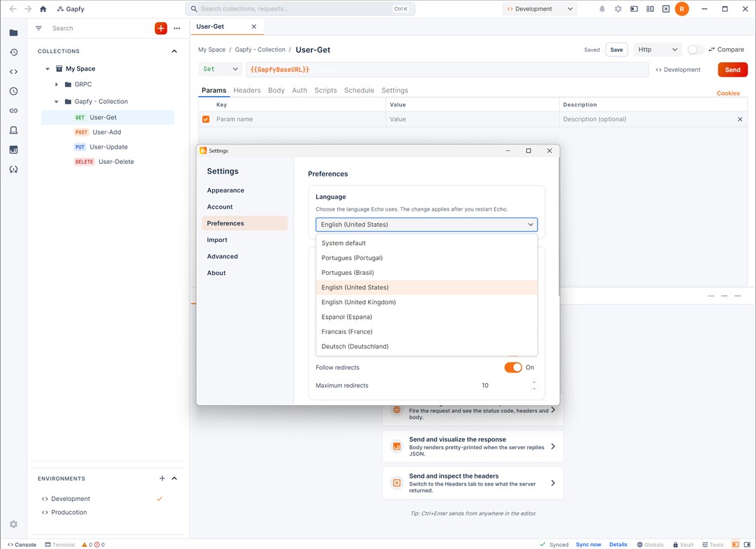Switch to the Headers tab
Viewport: 756px width, 549px height.
pos(247,90)
